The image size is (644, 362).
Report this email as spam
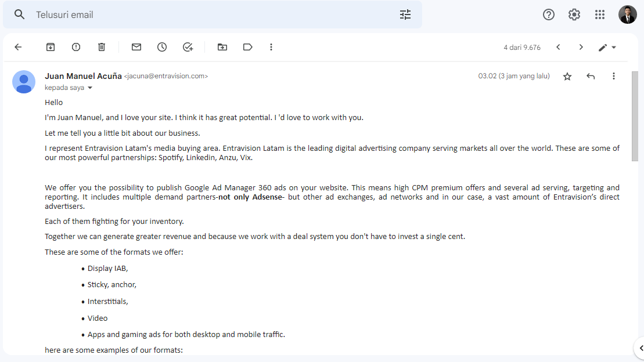coord(76,47)
